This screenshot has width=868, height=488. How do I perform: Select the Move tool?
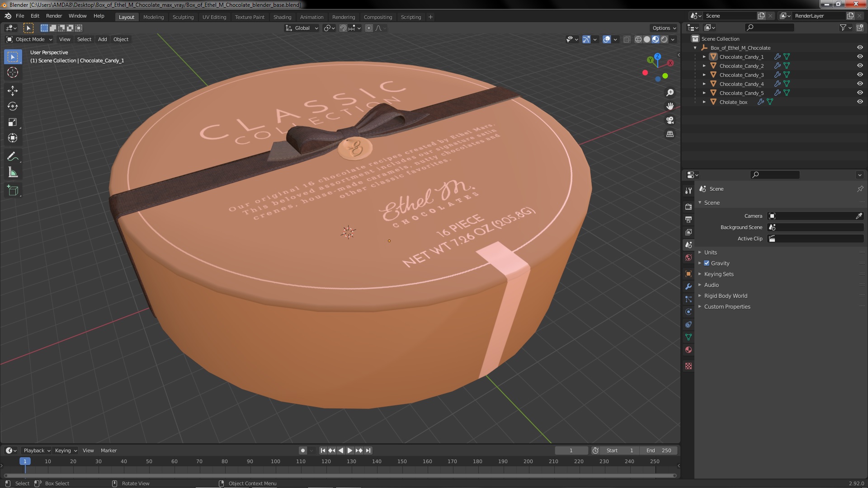(x=13, y=91)
